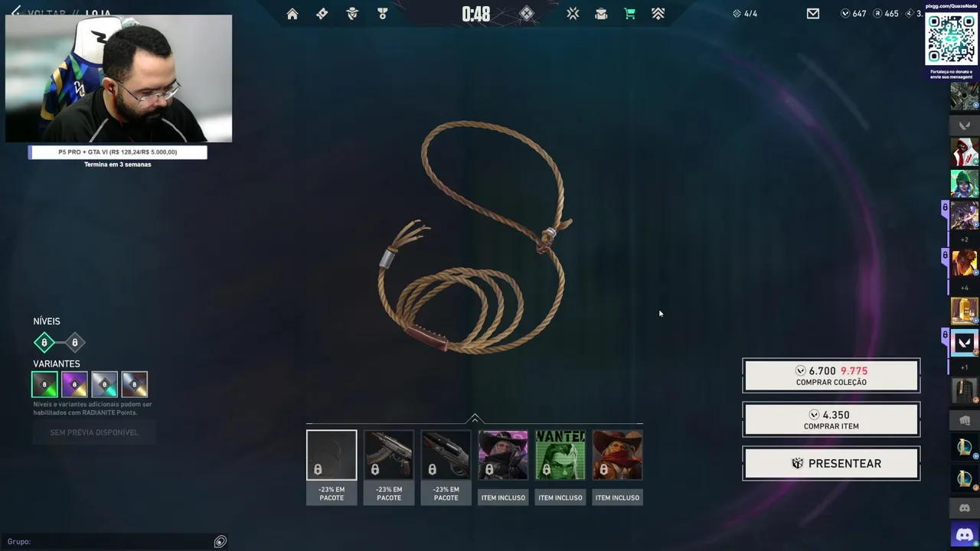Open the Agents icon in top navigation
The height and width of the screenshot is (551, 980).
coord(352,14)
